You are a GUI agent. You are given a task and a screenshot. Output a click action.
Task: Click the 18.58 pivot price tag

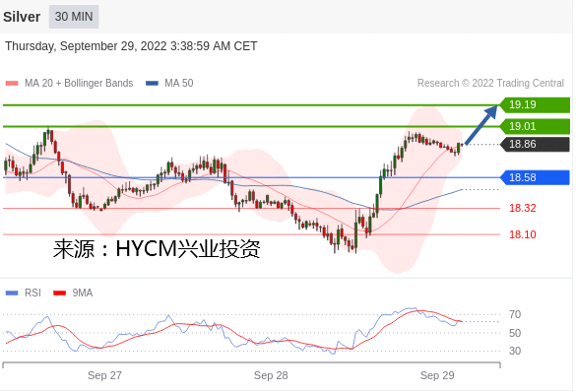[x=535, y=177]
